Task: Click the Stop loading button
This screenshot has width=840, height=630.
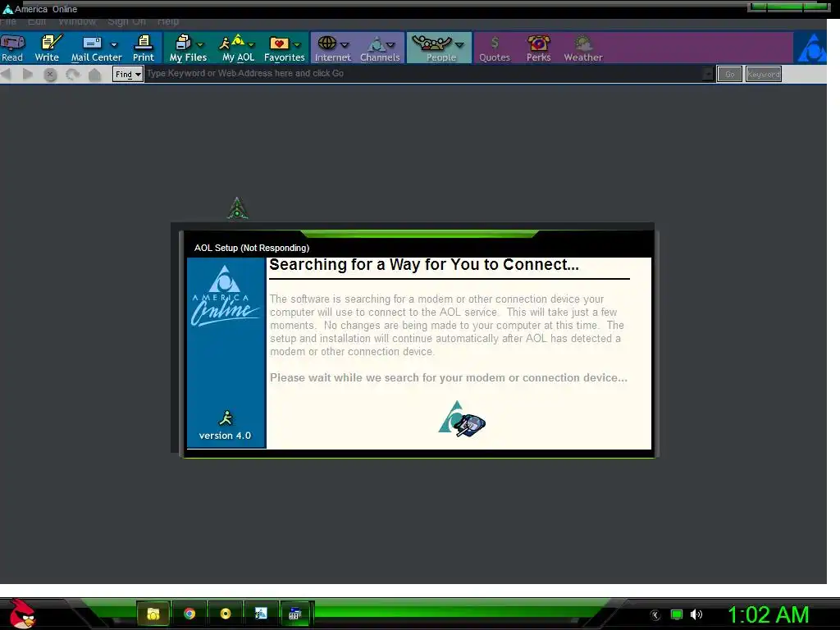Action: click(x=50, y=75)
